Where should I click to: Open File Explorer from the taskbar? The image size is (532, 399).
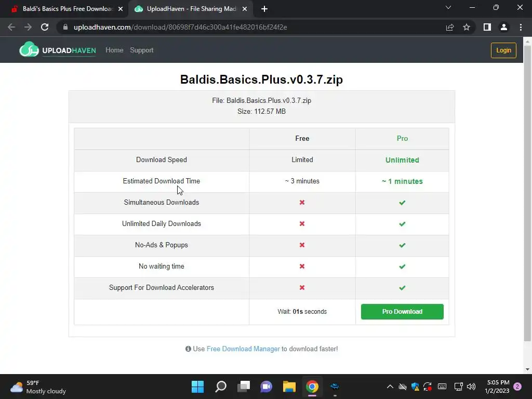click(289, 387)
